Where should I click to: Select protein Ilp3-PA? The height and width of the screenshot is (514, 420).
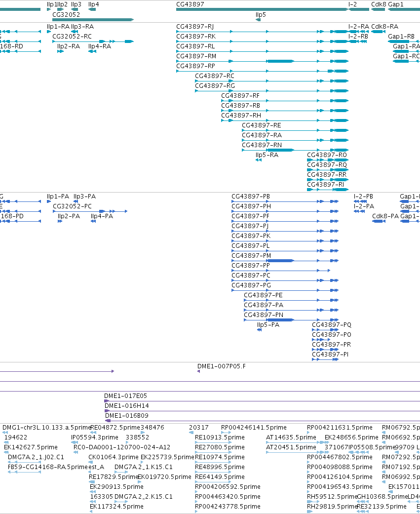pos(84,196)
